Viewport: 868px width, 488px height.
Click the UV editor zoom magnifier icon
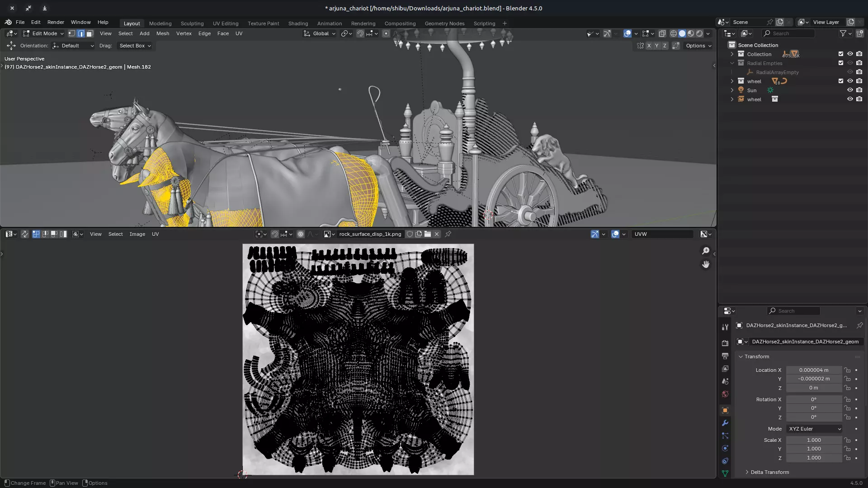[706, 251]
